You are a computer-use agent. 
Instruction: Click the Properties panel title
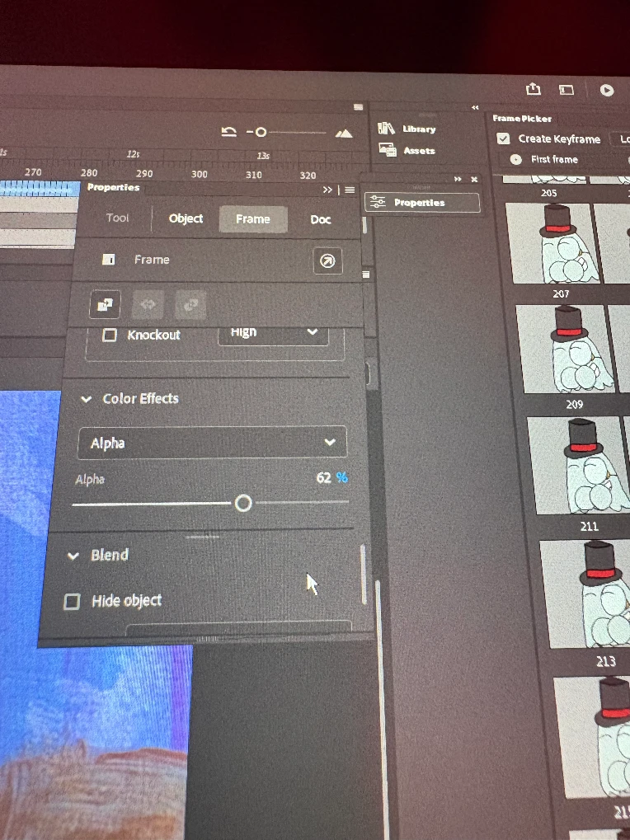pyautogui.click(x=113, y=187)
